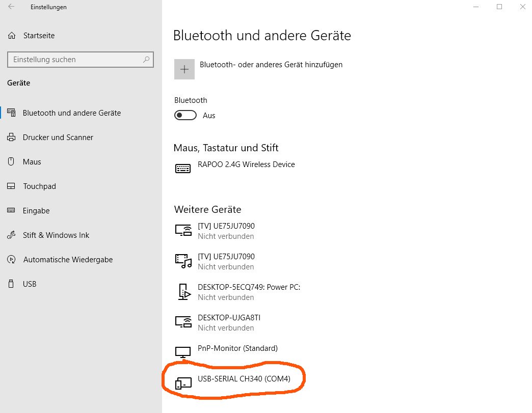Viewport: 532px width, 413px height.
Task: Select the USB sidebar entry
Action: click(30, 284)
